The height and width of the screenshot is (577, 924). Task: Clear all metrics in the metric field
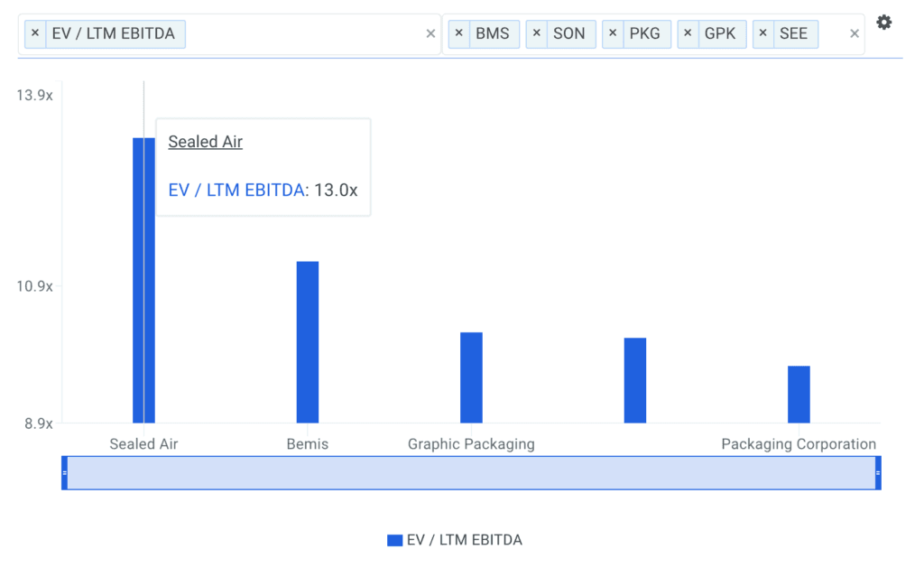(x=430, y=34)
